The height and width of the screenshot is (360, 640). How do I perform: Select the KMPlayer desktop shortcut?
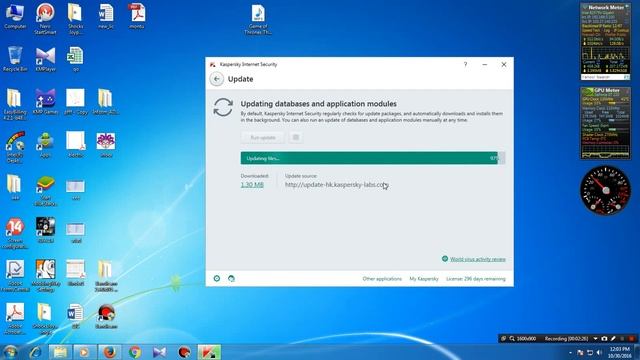pyautogui.click(x=45, y=60)
